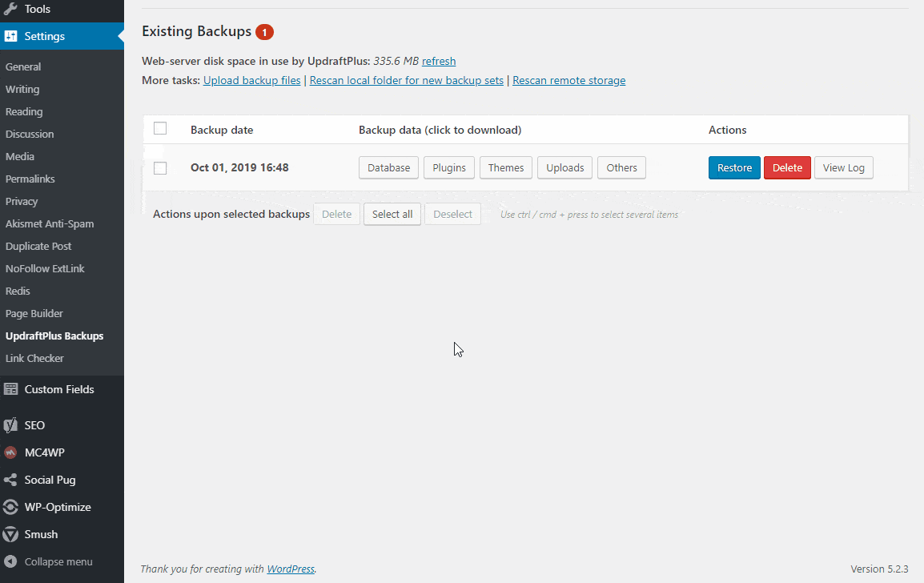This screenshot has width=924, height=583.
Task: Click the refresh disk space link
Action: [x=439, y=61]
